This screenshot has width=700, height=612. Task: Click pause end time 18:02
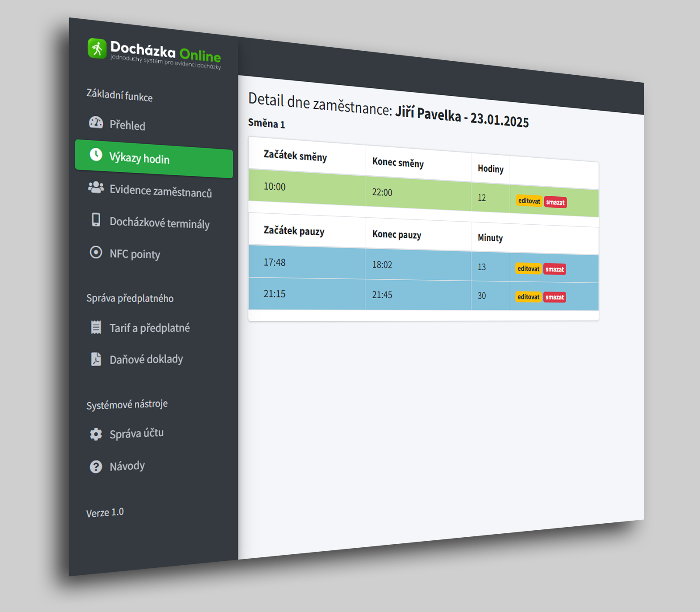click(x=382, y=265)
